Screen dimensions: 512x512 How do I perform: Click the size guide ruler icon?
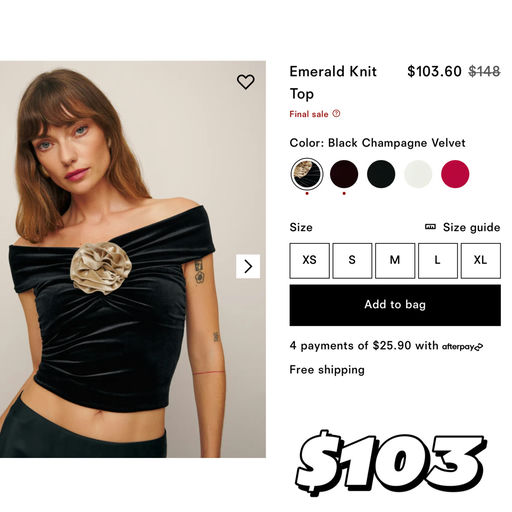[430, 227]
